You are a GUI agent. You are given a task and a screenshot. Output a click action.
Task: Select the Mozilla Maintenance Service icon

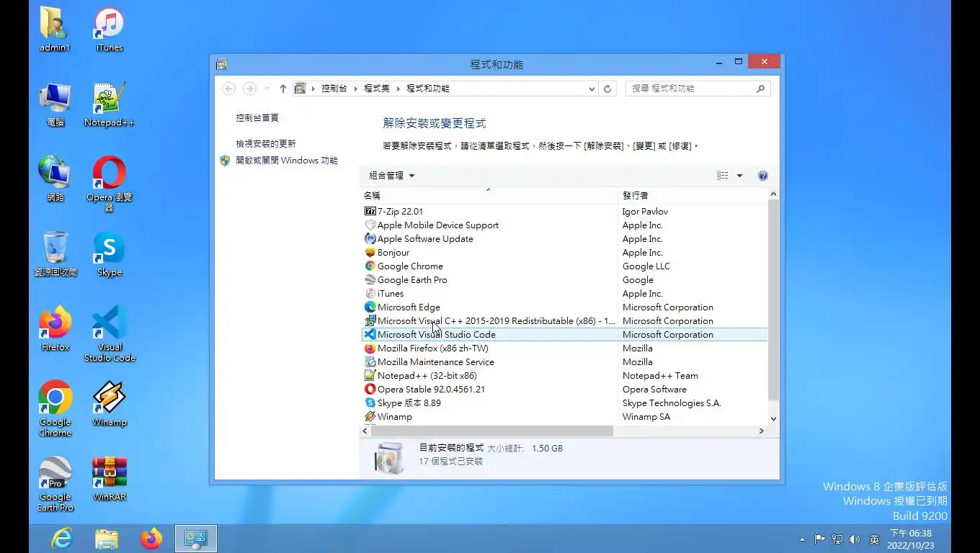(370, 362)
